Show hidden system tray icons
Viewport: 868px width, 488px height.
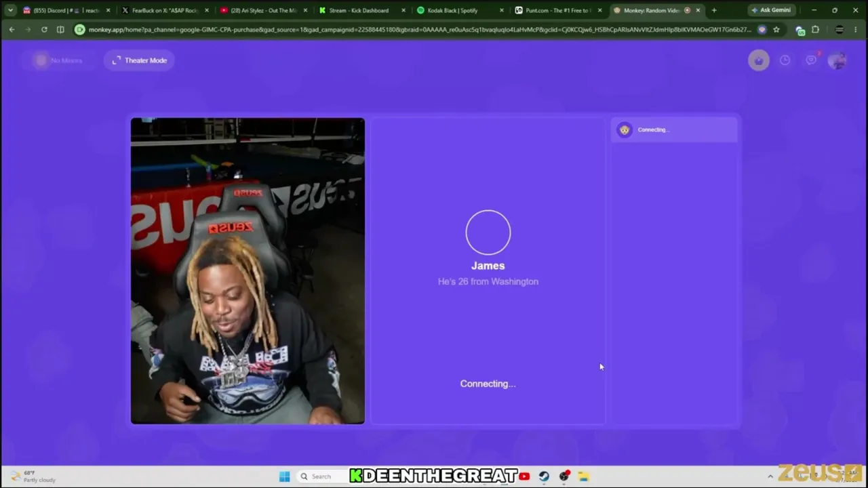(x=770, y=476)
